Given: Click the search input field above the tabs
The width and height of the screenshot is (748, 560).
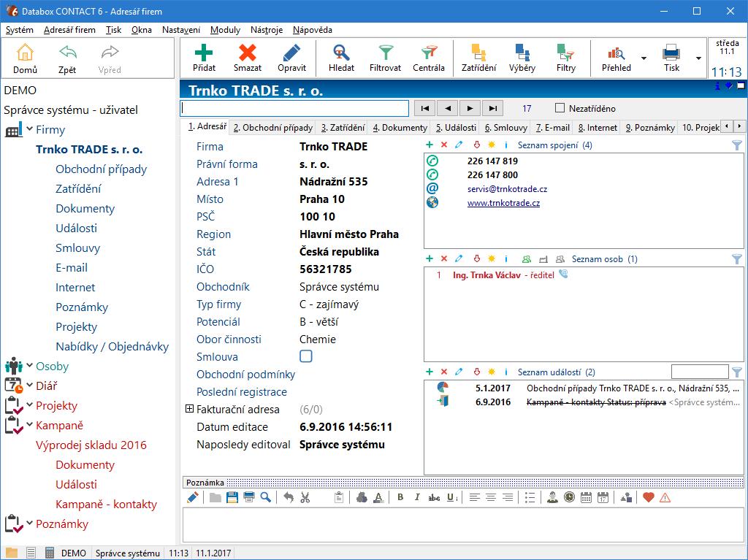Looking at the screenshot, I should (295, 108).
